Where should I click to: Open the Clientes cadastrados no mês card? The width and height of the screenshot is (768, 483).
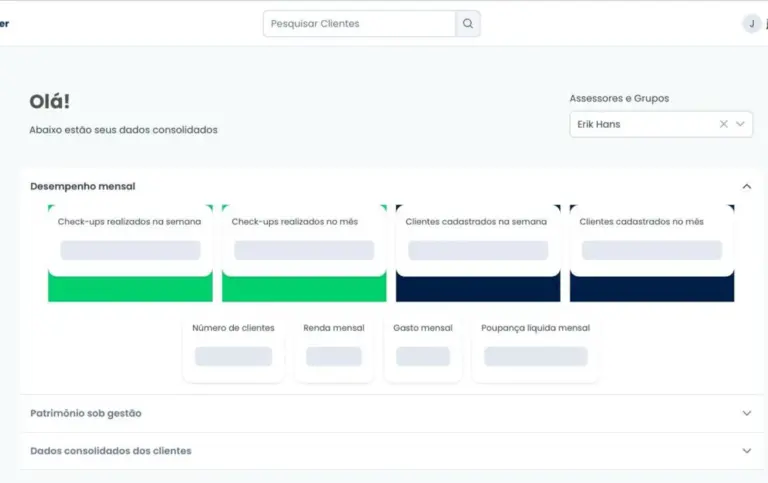pos(652,241)
